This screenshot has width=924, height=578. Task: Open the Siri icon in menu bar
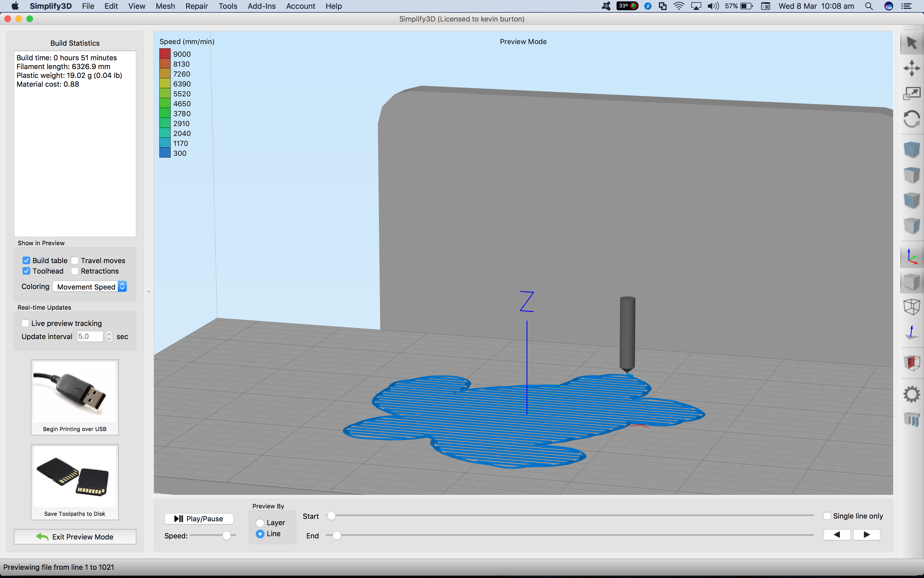tap(889, 6)
